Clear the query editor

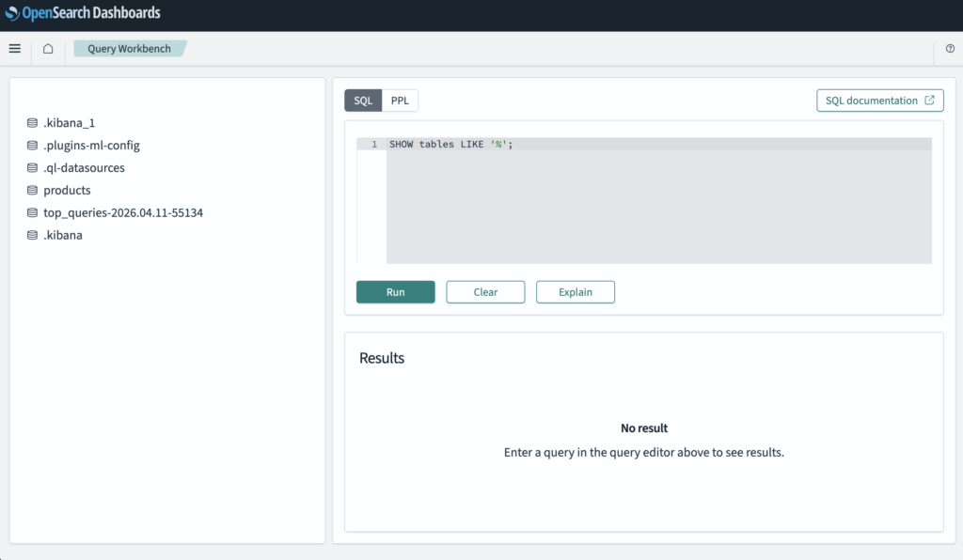pyautogui.click(x=485, y=292)
